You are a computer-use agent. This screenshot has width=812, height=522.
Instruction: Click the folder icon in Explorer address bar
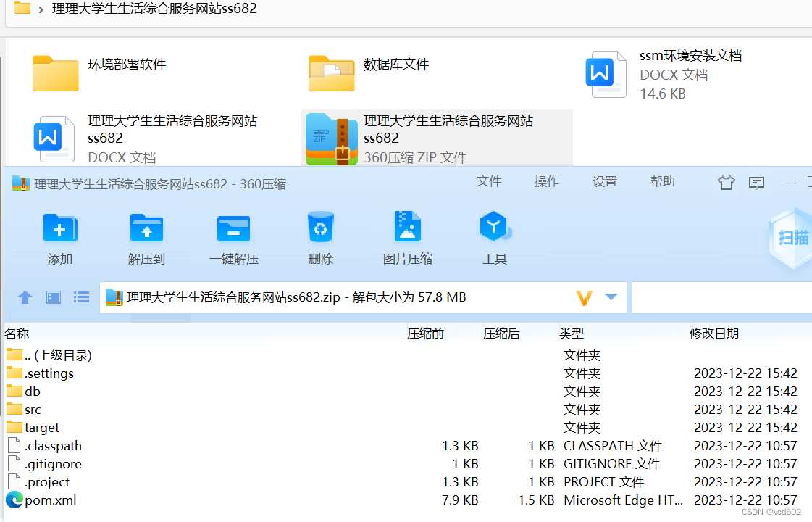[x=22, y=7]
